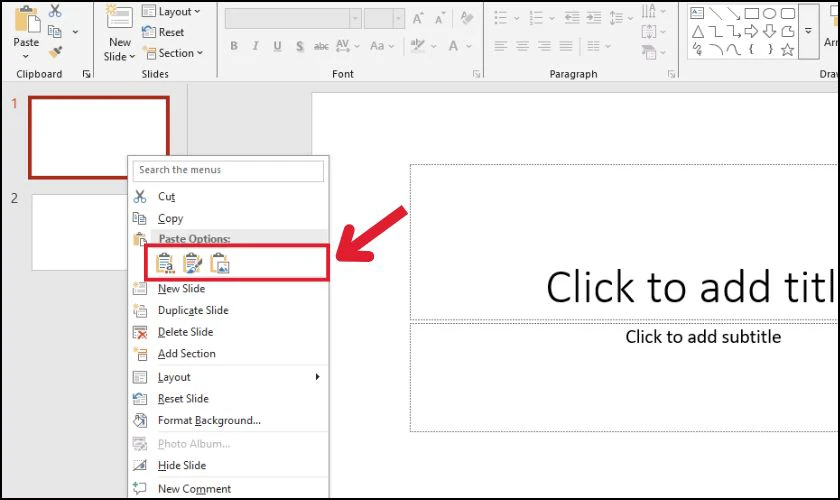This screenshot has width=840, height=500.
Task: Select the Right Brace shape
Action: coord(770,50)
